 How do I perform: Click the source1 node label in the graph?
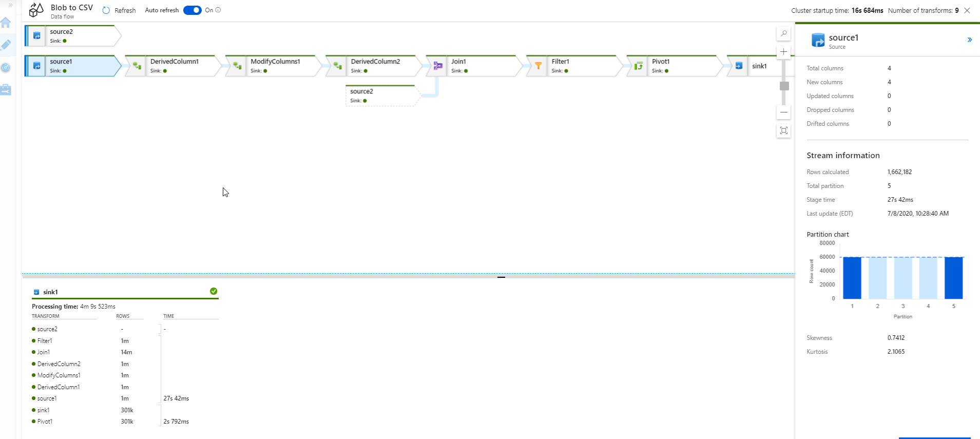click(x=61, y=62)
